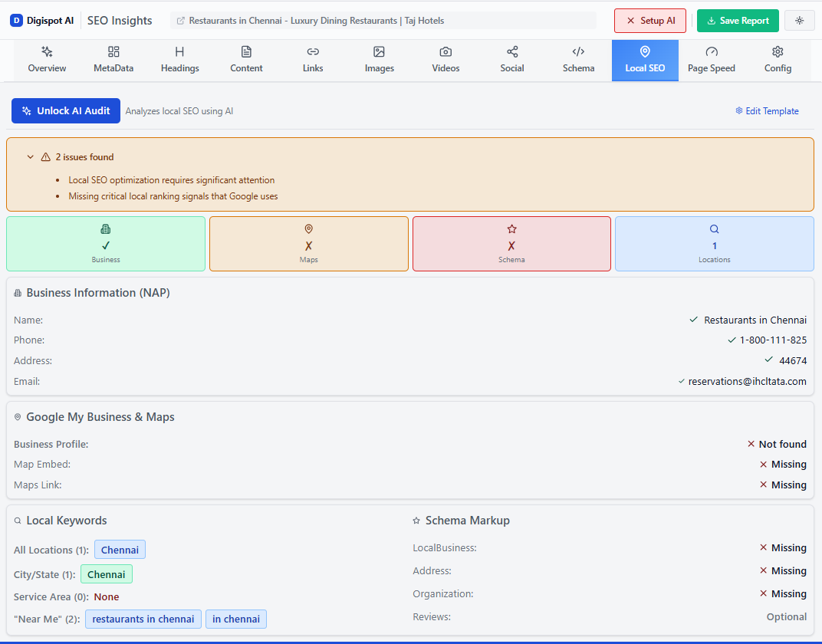Open the Images section
822x644 pixels.
click(x=379, y=59)
